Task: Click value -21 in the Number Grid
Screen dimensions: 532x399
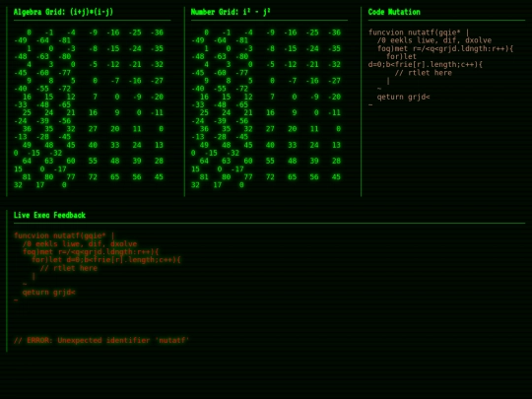Action: tap(312, 64)
